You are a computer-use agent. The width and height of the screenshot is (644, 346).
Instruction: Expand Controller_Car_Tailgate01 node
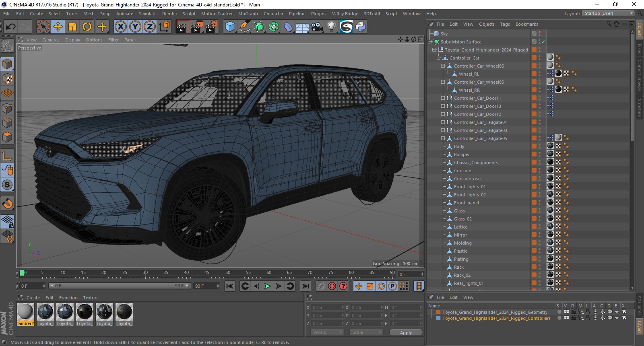443,122
